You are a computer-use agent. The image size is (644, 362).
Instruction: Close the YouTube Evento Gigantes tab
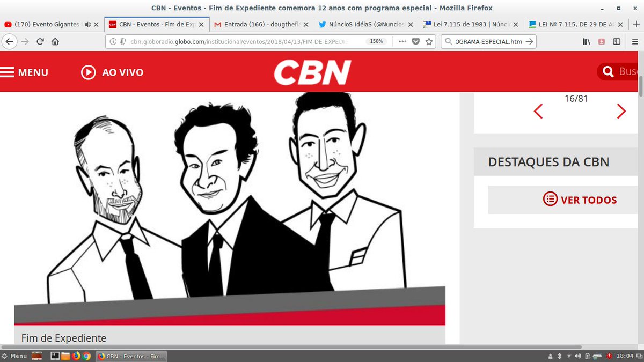tap(96, 24)
